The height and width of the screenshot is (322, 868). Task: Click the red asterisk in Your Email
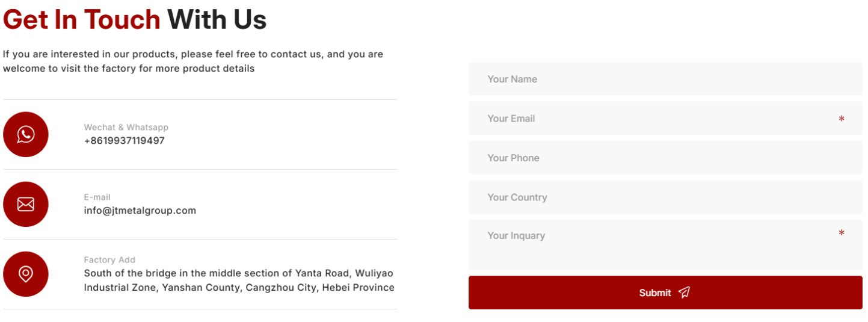(x=841, y=119)
